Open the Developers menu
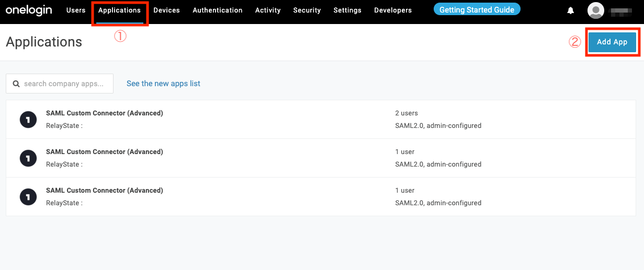 pos(393,10)
